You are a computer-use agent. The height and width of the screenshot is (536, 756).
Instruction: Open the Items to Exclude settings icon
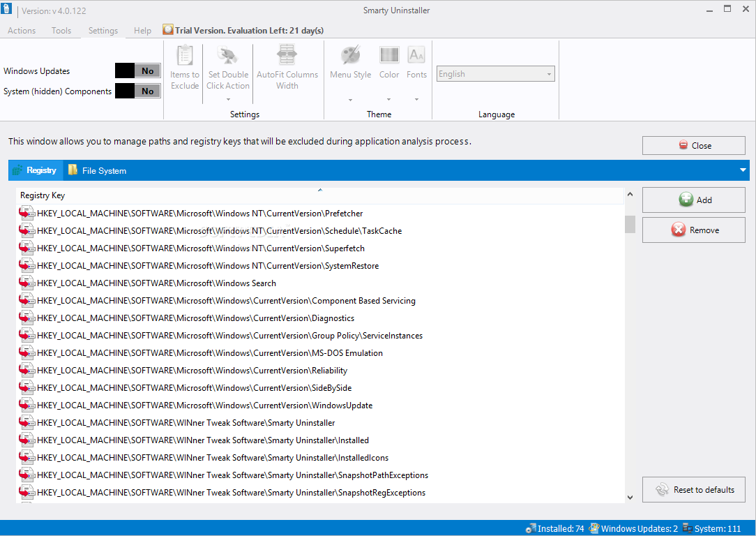(x=185, y=55)
